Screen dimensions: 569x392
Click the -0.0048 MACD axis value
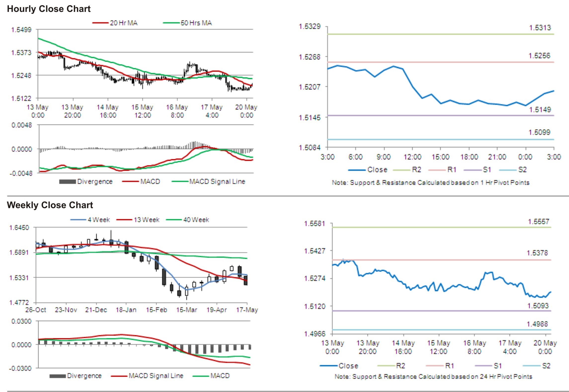pos(21,173)
